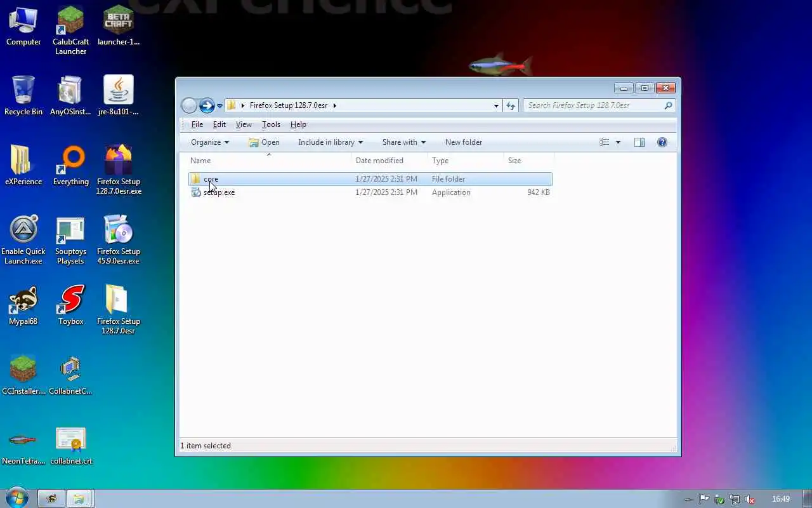Select the Everything search shortcut icon
This screenshot has width=812, height=508.
[70, 166]
